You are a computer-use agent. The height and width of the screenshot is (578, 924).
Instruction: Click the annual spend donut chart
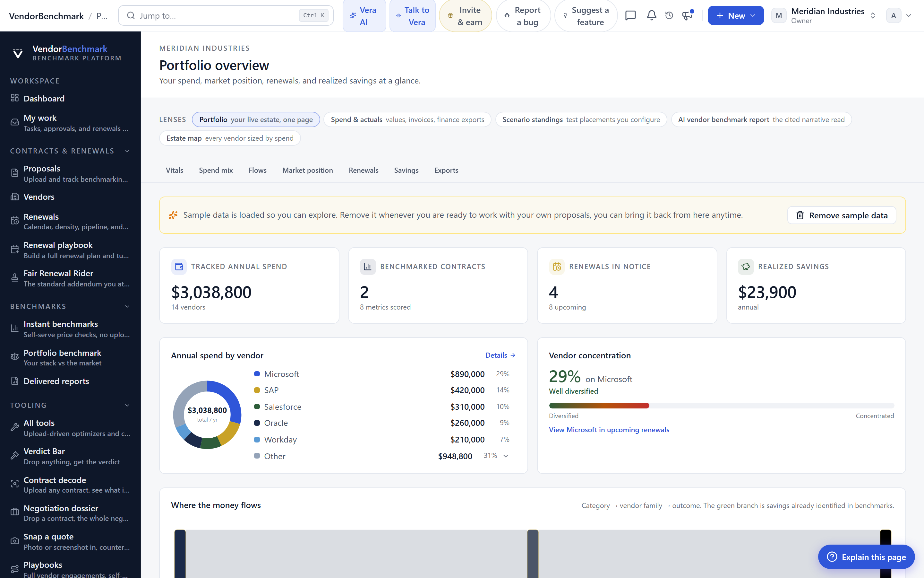pyautogui.click(x=207, y=414)
